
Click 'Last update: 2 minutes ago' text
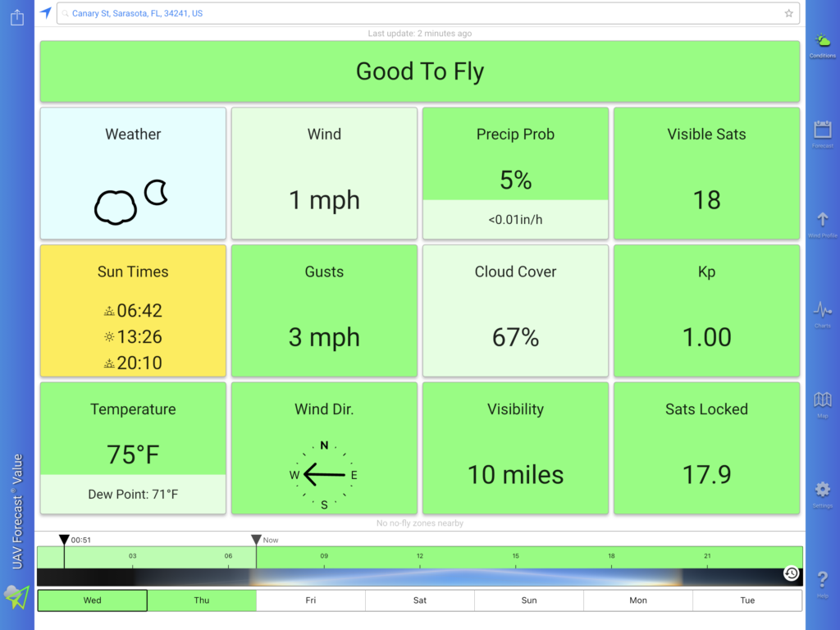[x=420, y=33]
